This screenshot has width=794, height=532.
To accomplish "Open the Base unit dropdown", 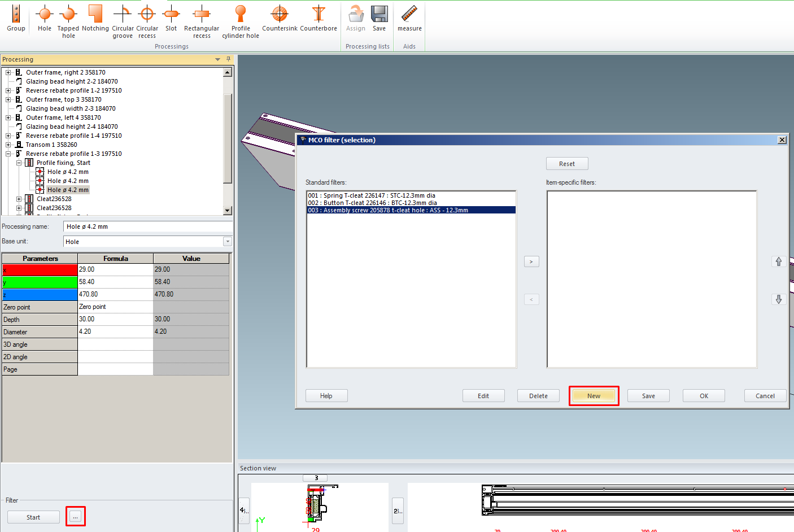I will point(228,242).
